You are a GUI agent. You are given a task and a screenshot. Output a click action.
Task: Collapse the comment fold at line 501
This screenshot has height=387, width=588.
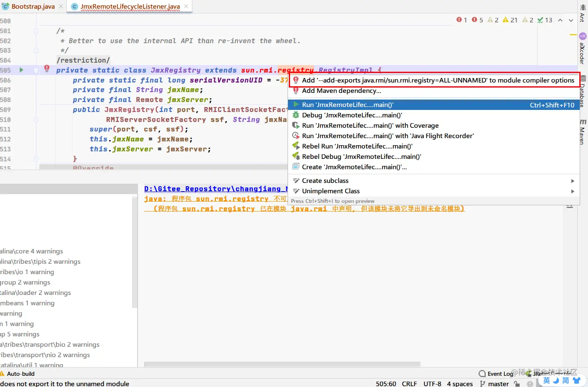pos(36,31)
